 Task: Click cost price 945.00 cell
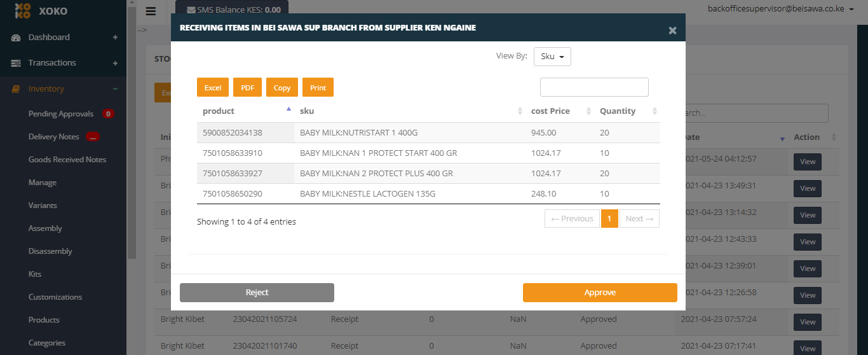click(560, 133)
